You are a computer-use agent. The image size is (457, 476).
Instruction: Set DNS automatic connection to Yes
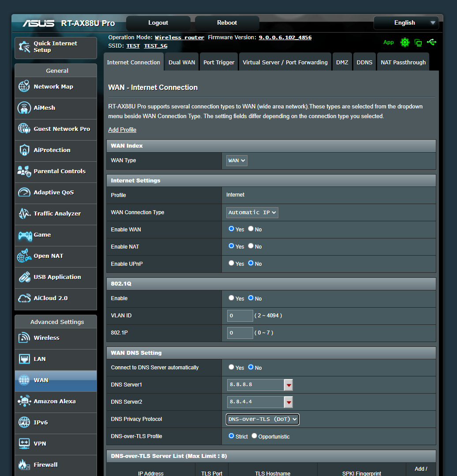click(231, 367)
